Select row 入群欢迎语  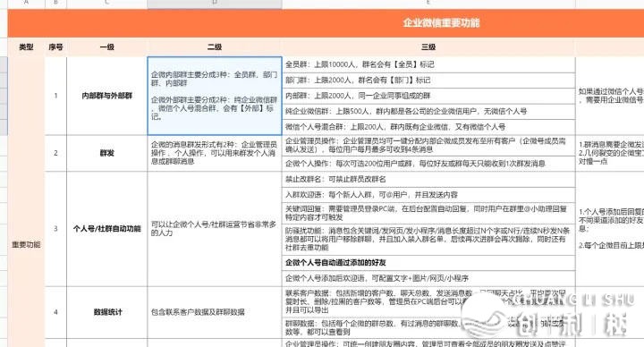tap(428, 195)
